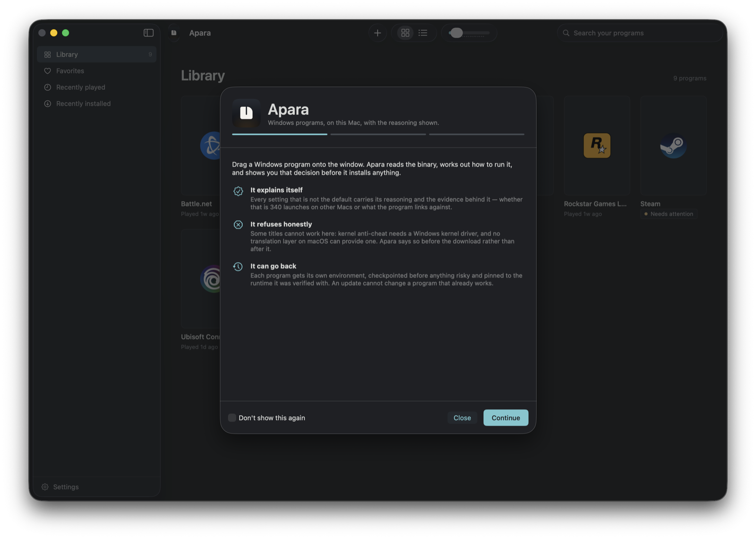
Task: Click the Close button in dialog
Action: (x=462, y=417)
